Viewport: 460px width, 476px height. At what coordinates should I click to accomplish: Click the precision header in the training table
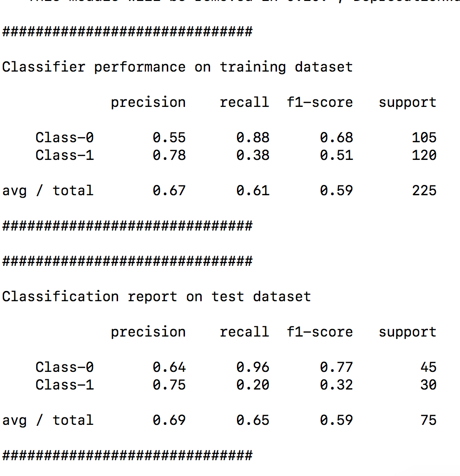[148, 102]
